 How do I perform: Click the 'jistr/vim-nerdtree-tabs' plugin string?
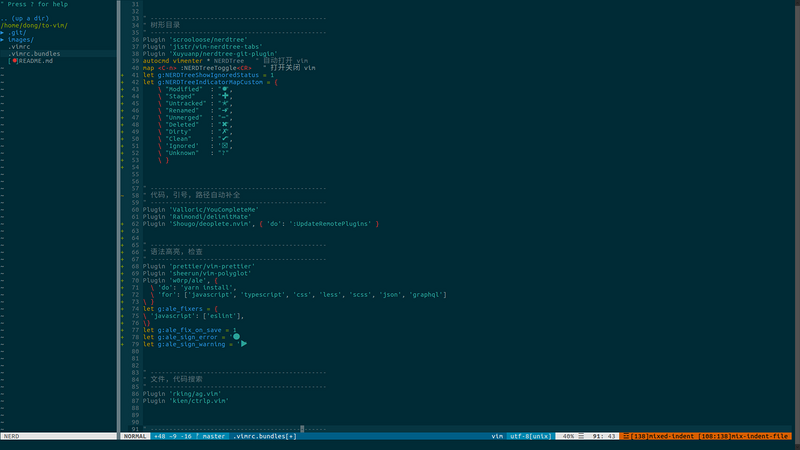(216, 46)
